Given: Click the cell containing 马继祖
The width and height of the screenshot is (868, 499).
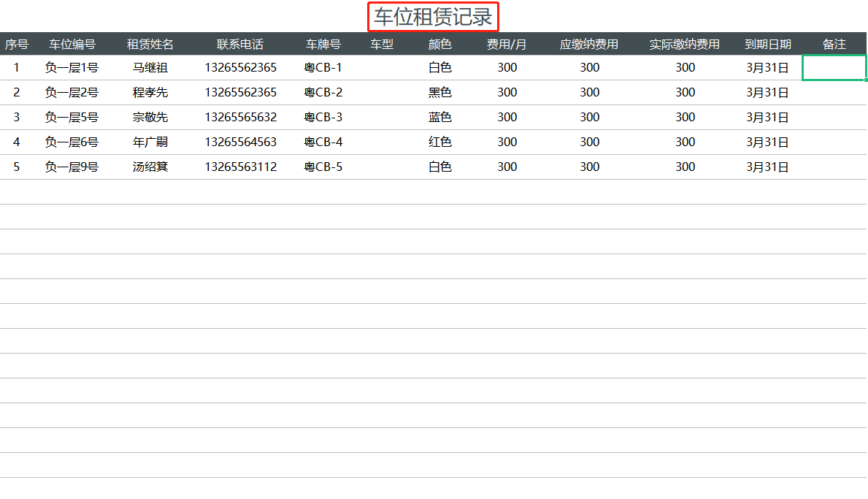Looking at the screenshot, I should click(x=149, y=67).
